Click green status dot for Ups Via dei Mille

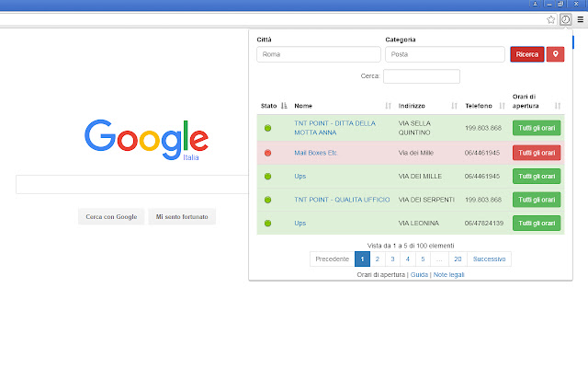point(267,176)
